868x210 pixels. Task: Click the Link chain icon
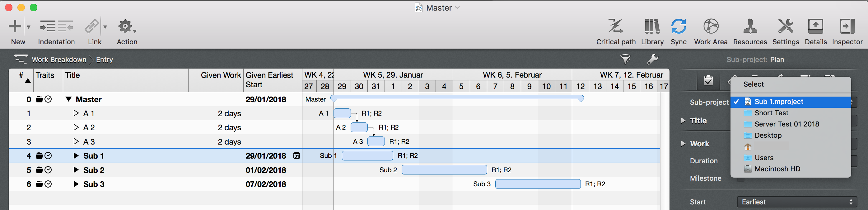tap(92, 26)
